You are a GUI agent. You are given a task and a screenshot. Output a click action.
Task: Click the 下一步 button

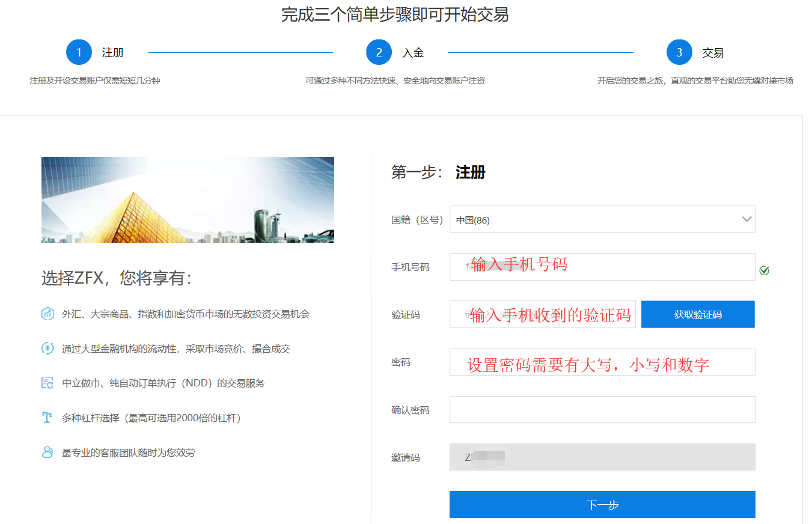pos(602,505)
